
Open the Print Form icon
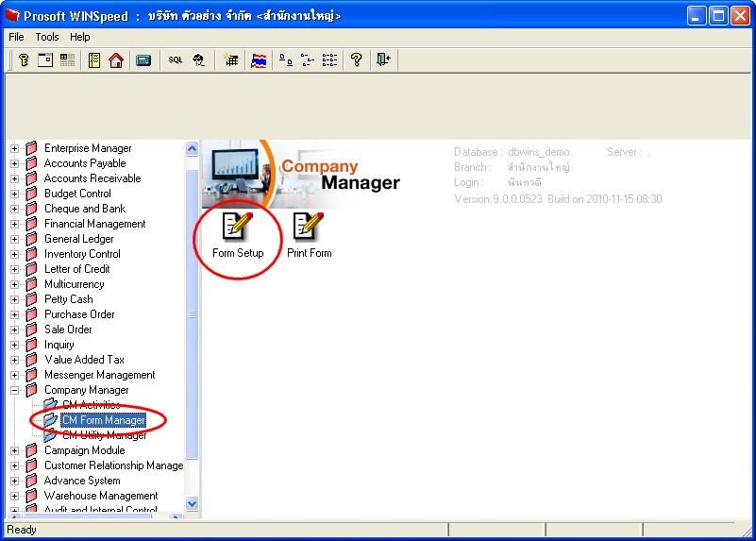(309, 236)
